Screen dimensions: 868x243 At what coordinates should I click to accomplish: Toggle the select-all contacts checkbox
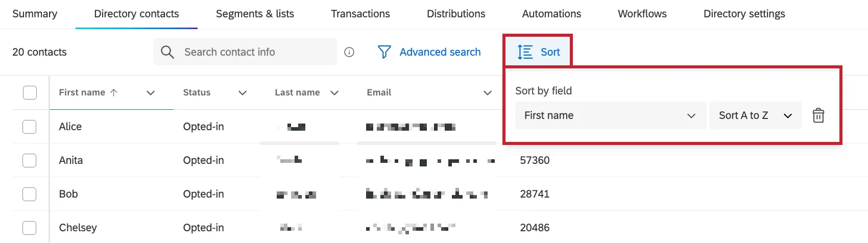coord(30,92)
